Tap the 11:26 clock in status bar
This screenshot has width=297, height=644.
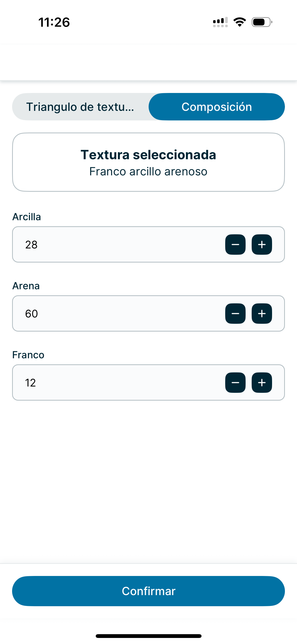(54, 22)
